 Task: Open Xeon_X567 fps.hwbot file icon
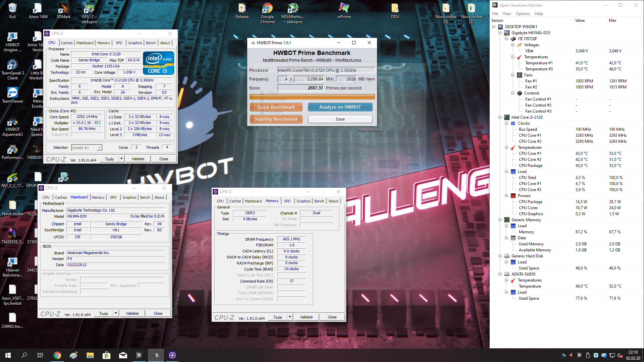tap(12, 295)
